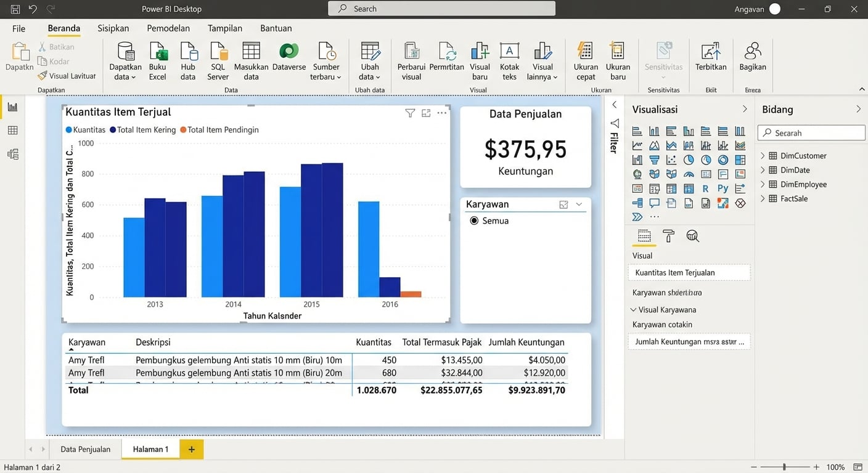This screenshot has height=473, width=868.
Task: Expand the FactSale table fields
Action: pyautogui.click(x=763, y=198)
